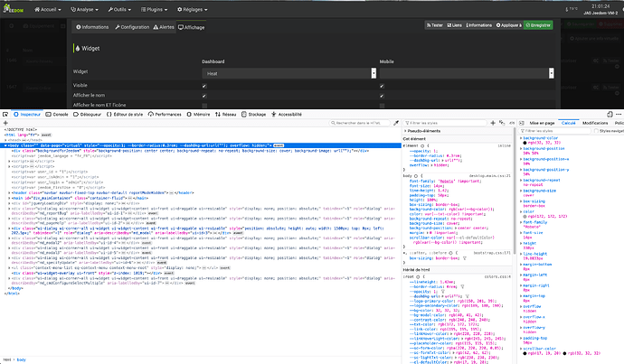624x364 pixels.
Task: Open the Mobile widget dropdown
Action: tap(467, 73)
